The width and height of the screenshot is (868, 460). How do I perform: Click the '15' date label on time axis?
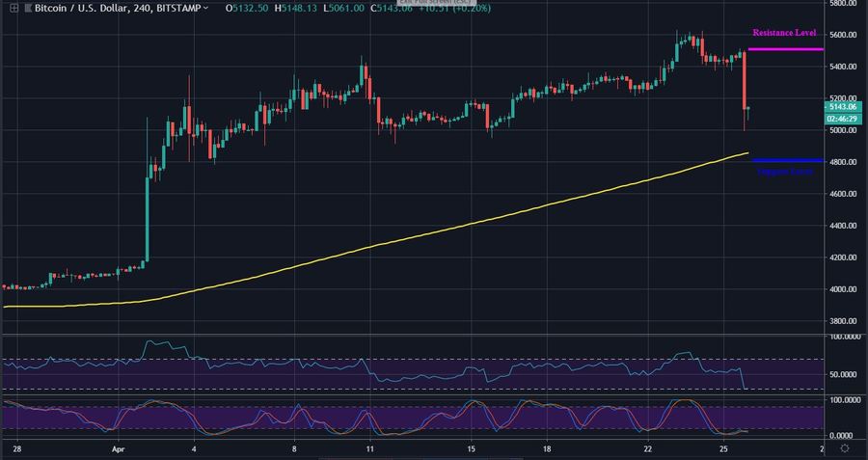(x=471, y=449)
